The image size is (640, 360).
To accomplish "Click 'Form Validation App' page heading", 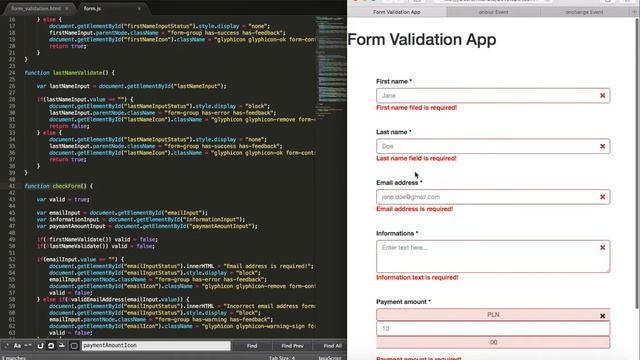I will pyautogui.click(x=422, y=40).
